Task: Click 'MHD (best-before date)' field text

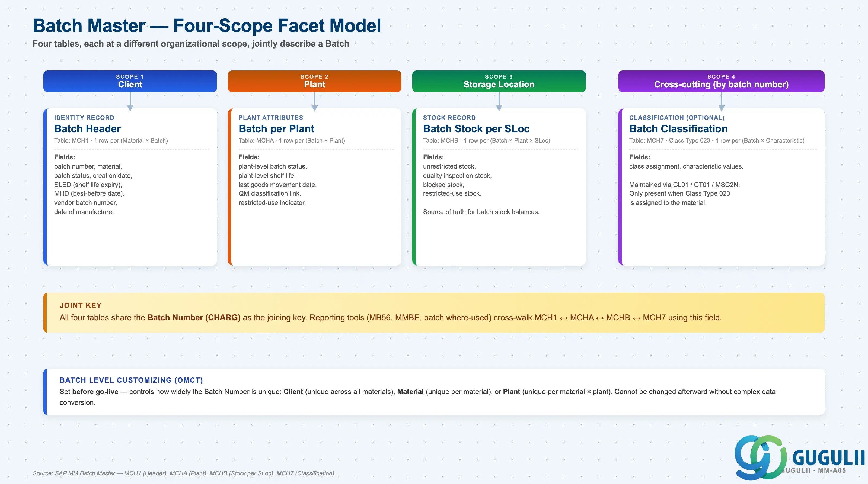Action: pos(89,193)
